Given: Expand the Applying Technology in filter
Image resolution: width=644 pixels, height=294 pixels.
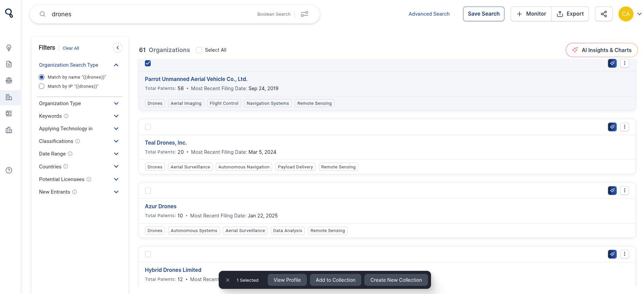Looking at the screenshot, I should click(x=116, y=129).
